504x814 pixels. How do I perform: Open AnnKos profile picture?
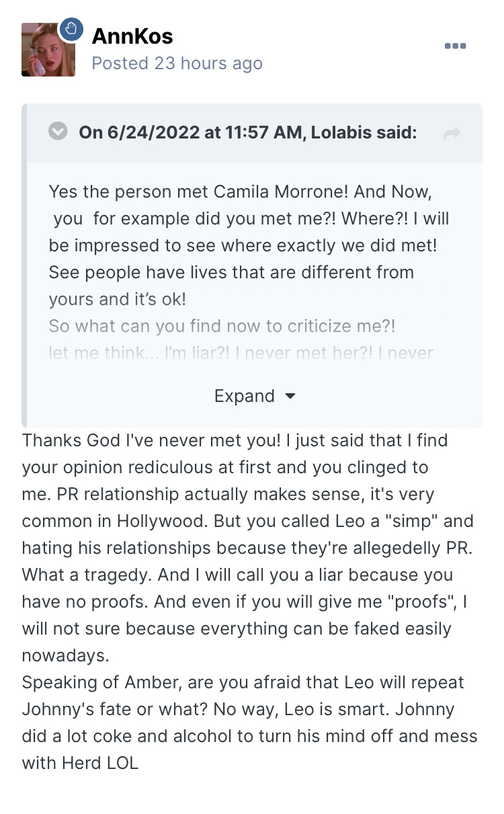coord(48,50)
